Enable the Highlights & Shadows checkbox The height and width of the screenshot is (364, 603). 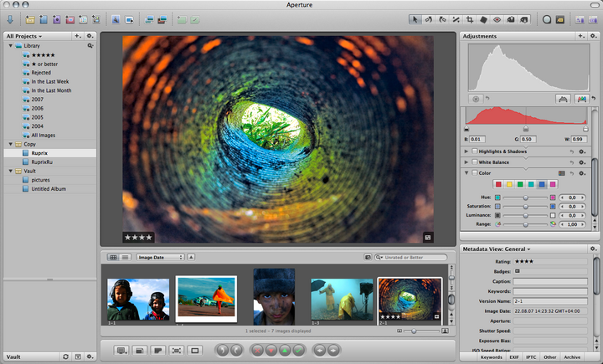(x=474, y=151)
